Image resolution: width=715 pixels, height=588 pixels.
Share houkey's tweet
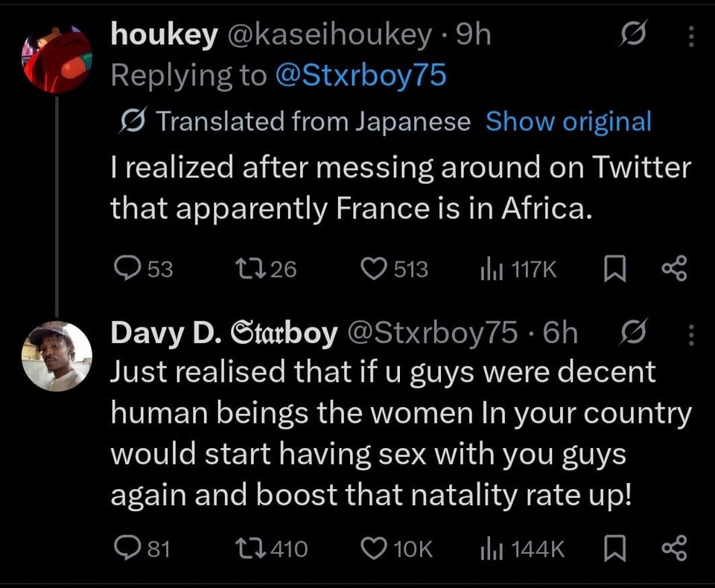[x=672, y=268]
